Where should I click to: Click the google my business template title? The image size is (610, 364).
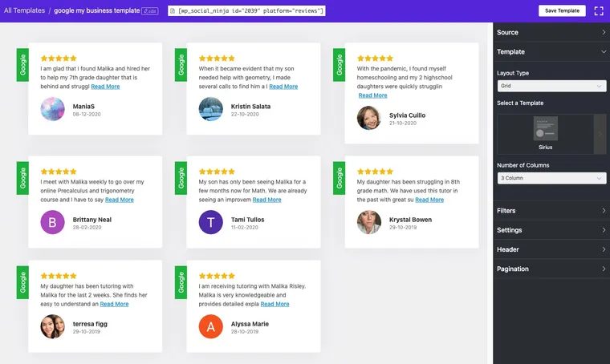click(97, 10)
